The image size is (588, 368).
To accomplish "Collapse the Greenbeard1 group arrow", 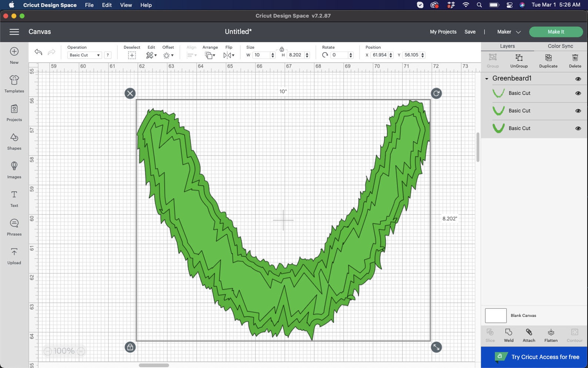I will click(x=487, y=79).
